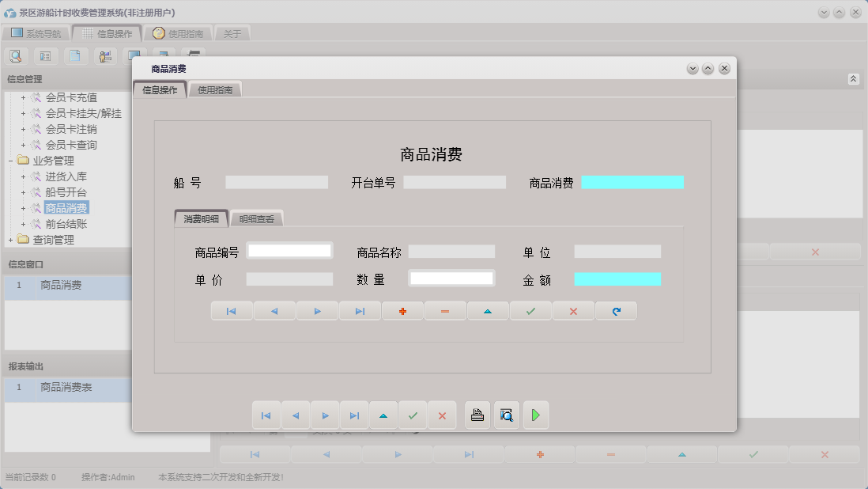The height and width of the screenshot is (489, 868).
Task: Click the delete record minus icon
Action: tap(445, 311)
